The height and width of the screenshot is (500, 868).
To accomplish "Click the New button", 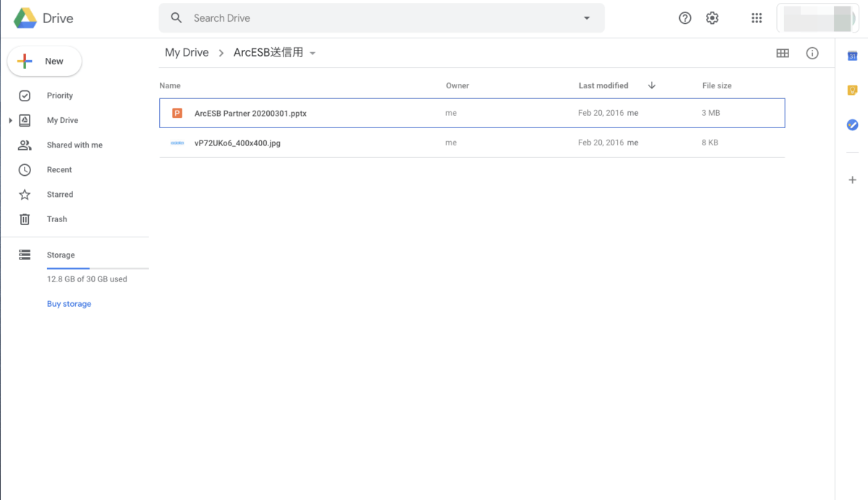I will (x=45, y=62).
